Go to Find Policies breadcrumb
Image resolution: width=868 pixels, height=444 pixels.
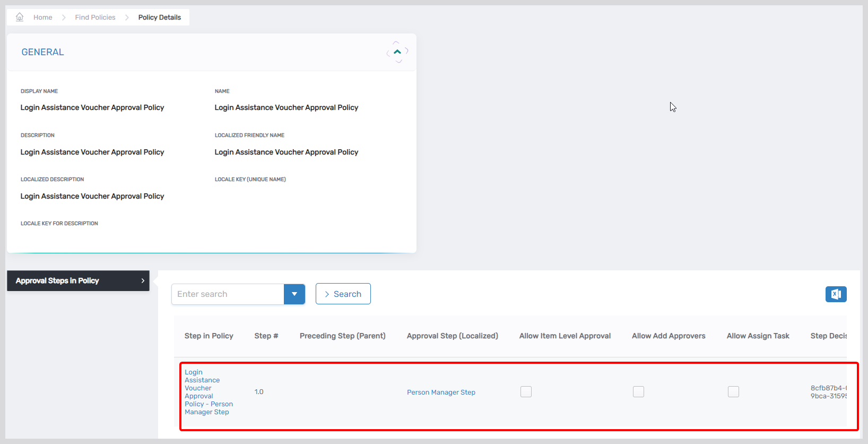pos(95,18)
